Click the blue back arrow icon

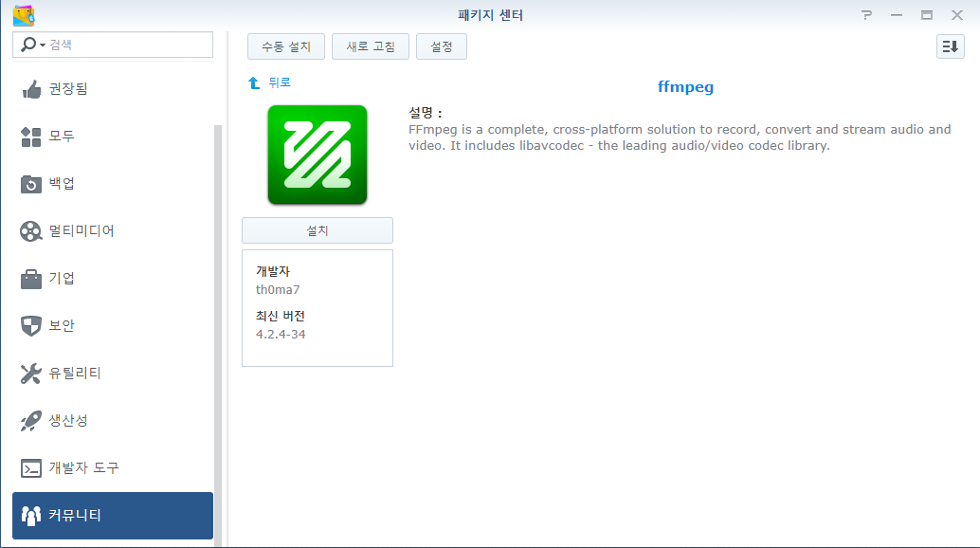(254, 82)
